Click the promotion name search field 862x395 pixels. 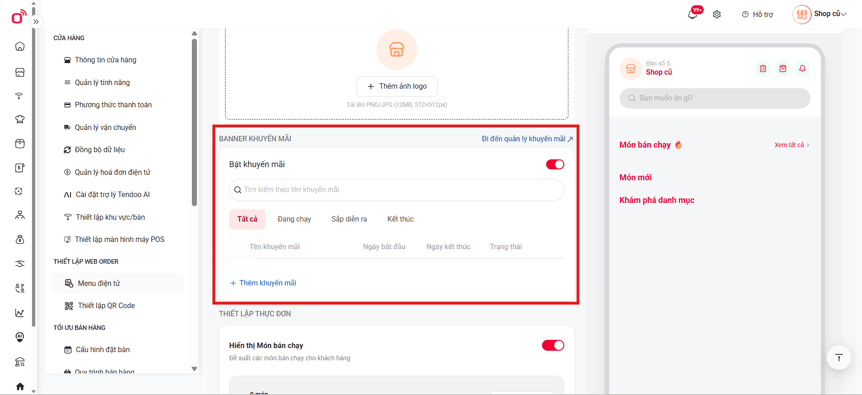tap(396, 190)
